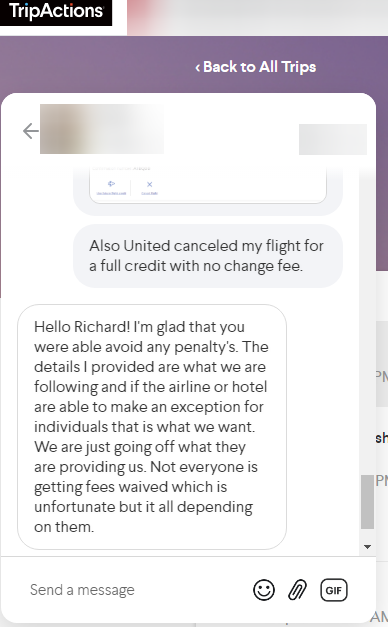Click the X cancel icon in shared image

coord(149,184)
